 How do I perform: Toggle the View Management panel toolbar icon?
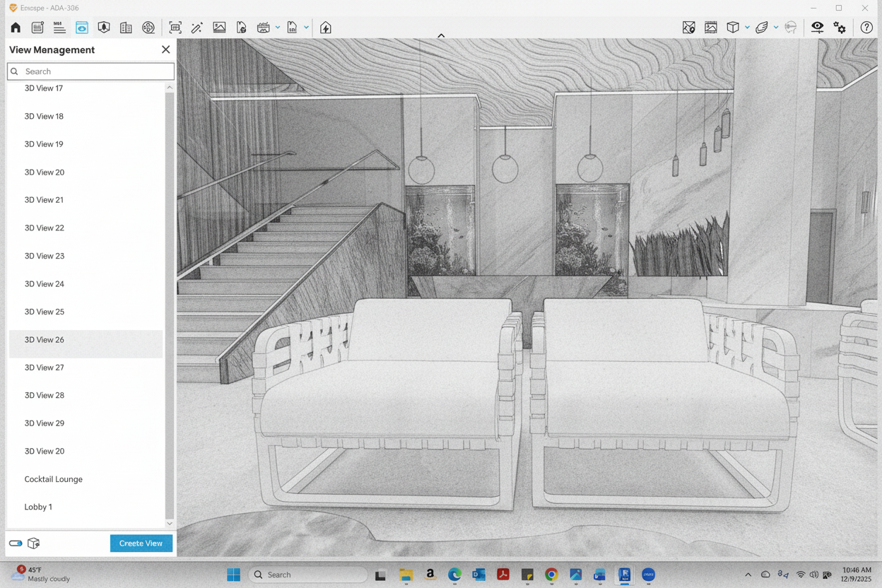(82, 28)
